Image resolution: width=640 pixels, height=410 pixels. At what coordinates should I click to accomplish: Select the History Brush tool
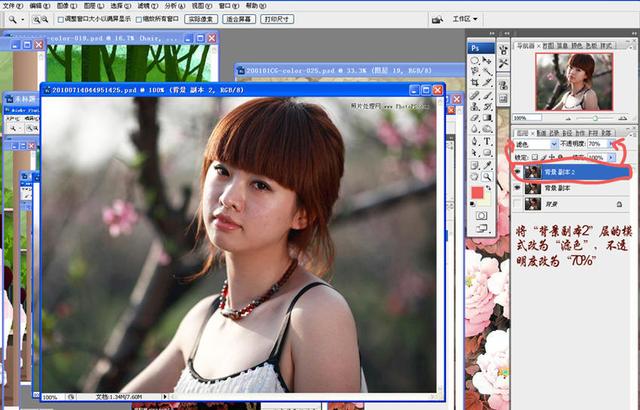tap(487, 107)
